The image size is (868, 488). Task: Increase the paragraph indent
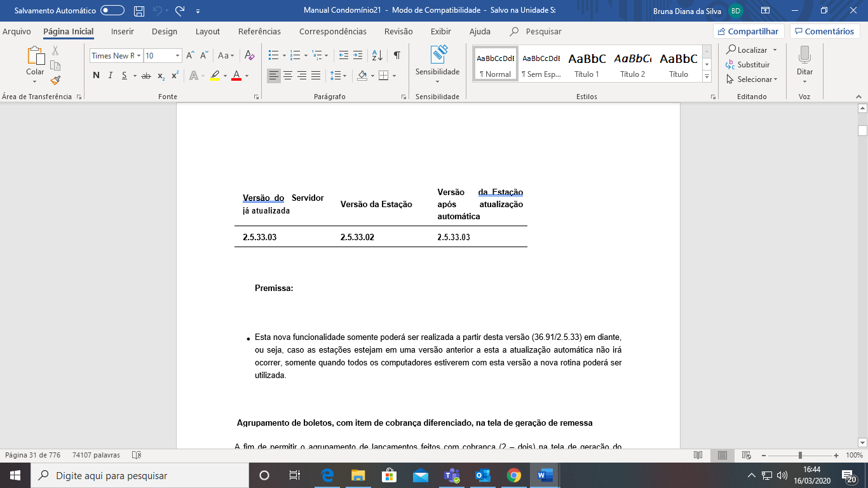(x=358, y=56)
